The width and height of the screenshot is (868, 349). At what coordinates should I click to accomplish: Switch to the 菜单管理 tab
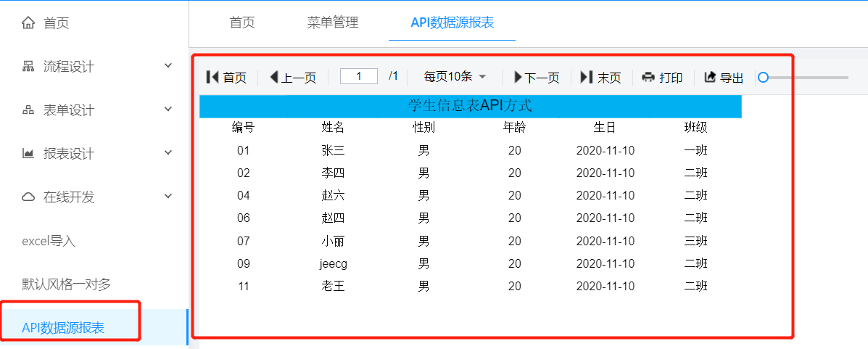[333, 22]
